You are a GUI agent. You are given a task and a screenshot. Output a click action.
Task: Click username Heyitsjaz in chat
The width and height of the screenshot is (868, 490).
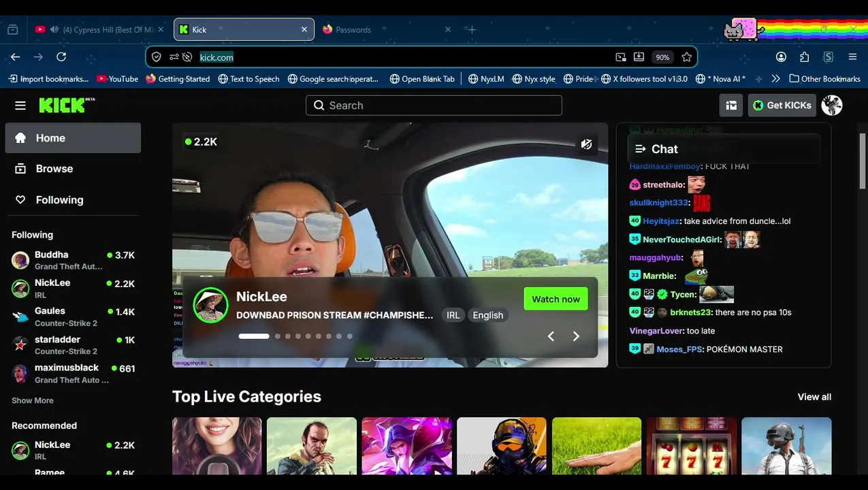click(661, 221)
